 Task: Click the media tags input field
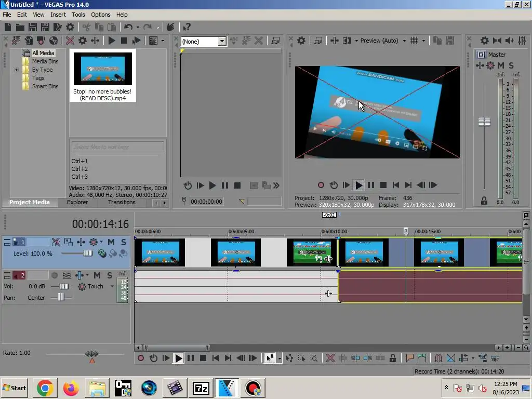pos(118,147)
